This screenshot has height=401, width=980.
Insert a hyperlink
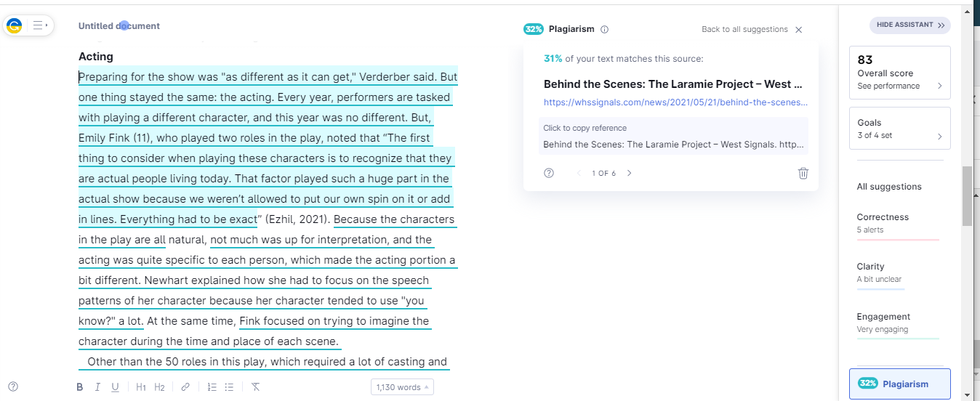tap(185, 387)
